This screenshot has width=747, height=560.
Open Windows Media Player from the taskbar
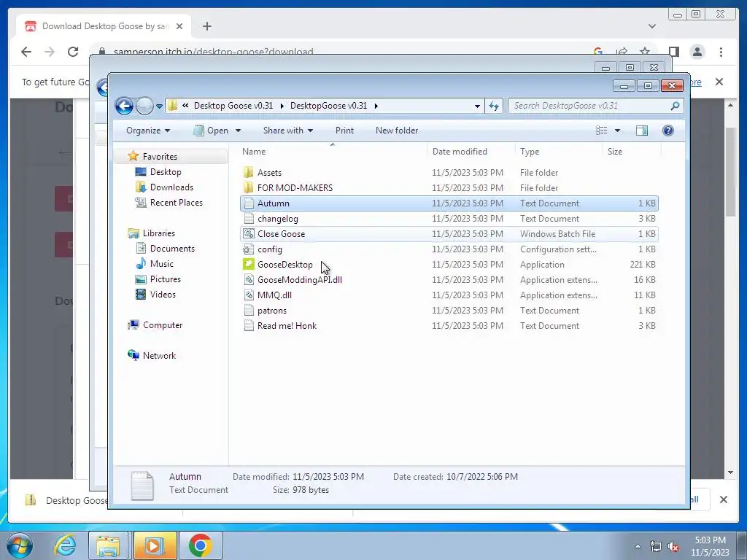coord(155,545)
